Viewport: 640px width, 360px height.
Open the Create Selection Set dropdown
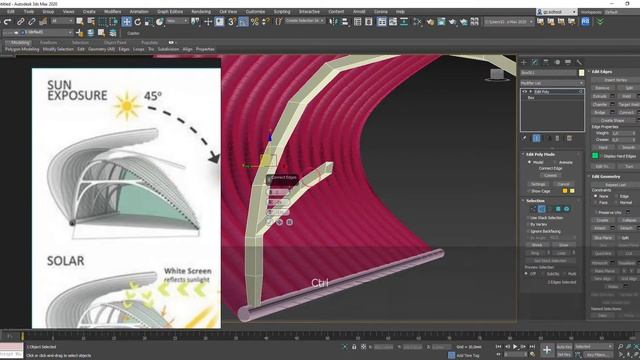pyautogui.click(x=304, y=21)
